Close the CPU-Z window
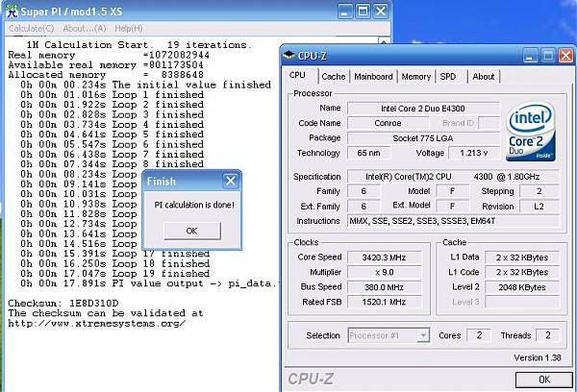577x392 pixels. pos(566,56)
